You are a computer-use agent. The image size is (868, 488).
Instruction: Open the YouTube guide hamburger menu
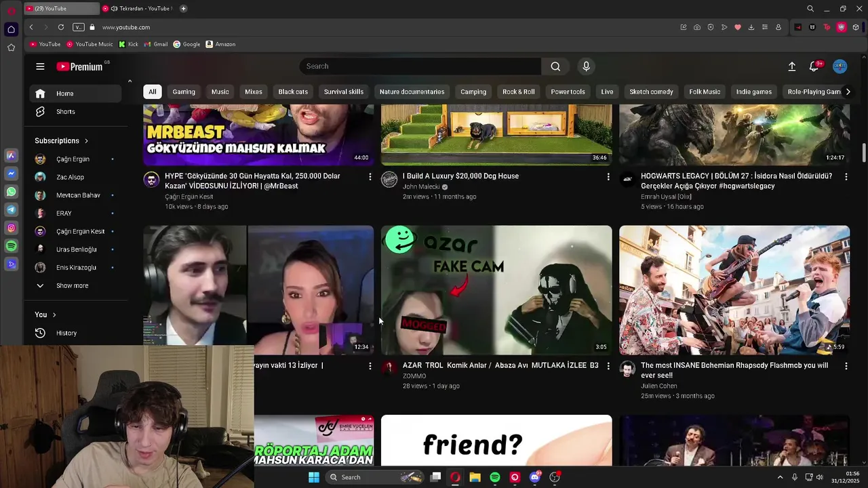coord(40,66)
